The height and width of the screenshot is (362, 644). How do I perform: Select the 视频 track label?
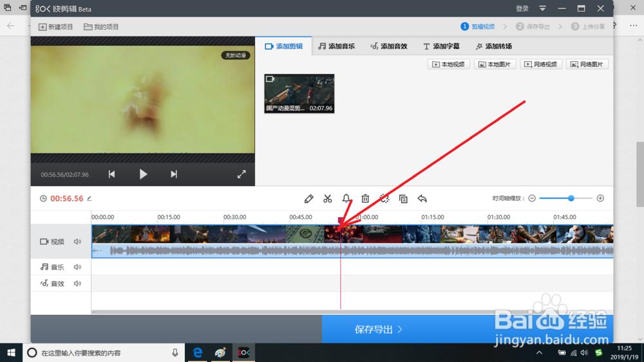click(52, 242)
